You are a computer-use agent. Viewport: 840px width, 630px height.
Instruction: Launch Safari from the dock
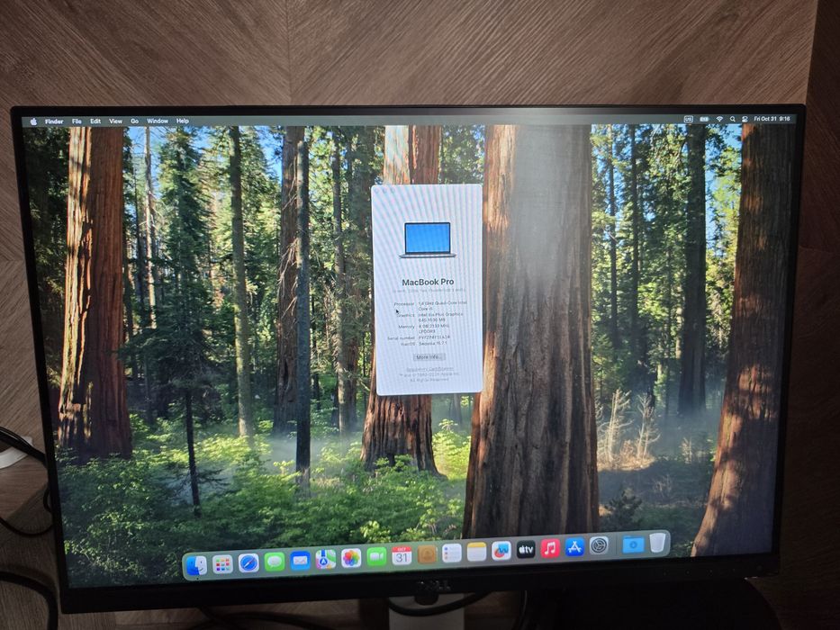click(x=248, y=563)
